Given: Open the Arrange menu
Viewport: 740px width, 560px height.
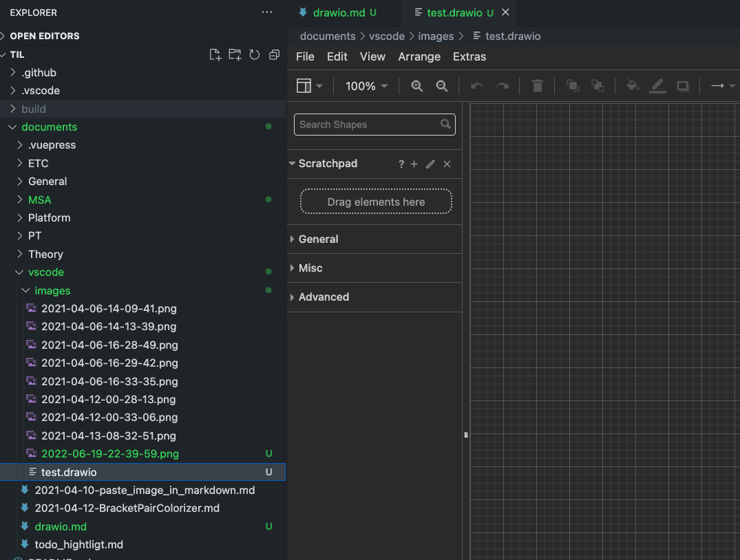Looking at the screenshot, I should (419, 56).
